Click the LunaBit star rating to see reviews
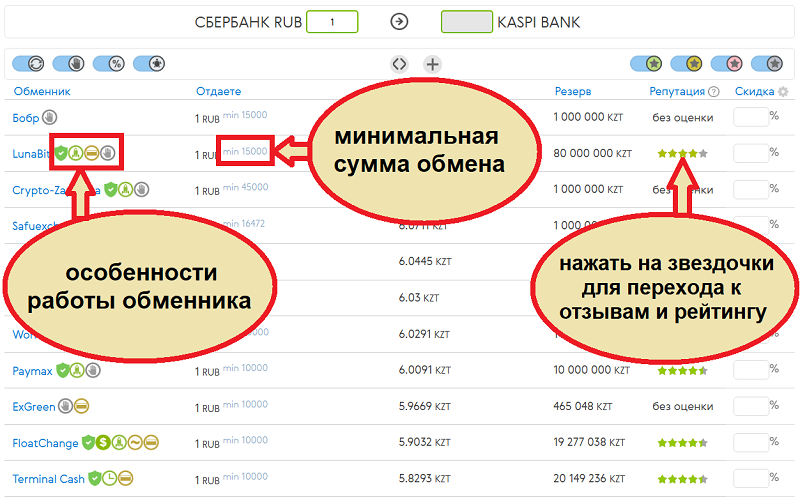 coord(682,153)
